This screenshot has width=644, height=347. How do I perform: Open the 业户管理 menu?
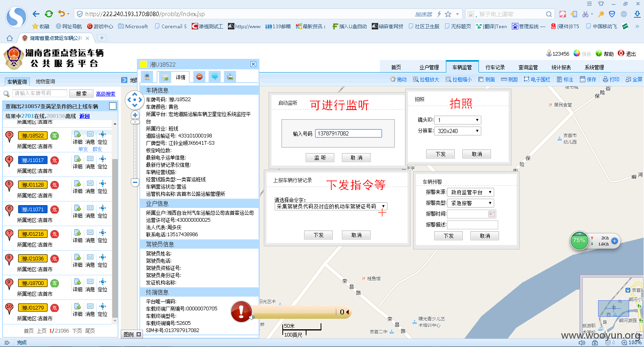[x=429, y=67]
